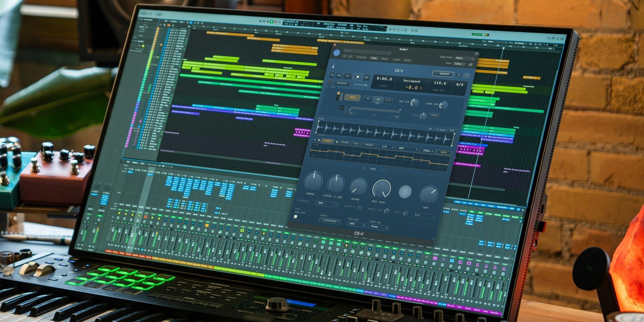Switch to the PITCH motion lane tab

tap(345, 142)
